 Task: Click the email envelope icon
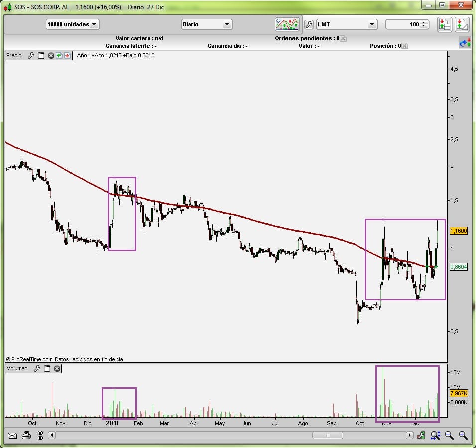(x=12, y=435)
